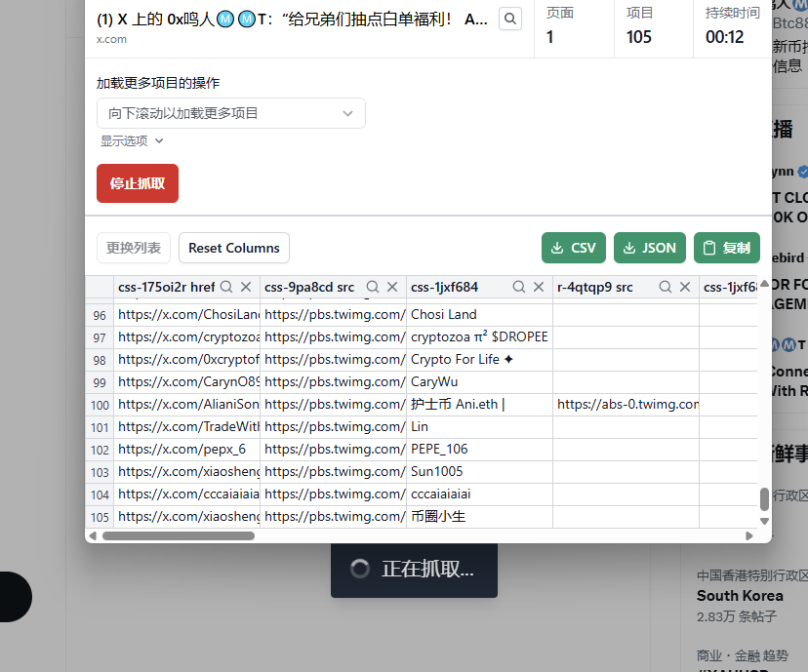Click row number 100
Screen dimensions: 808x672
pyautogui.click(x=100, y=406)
